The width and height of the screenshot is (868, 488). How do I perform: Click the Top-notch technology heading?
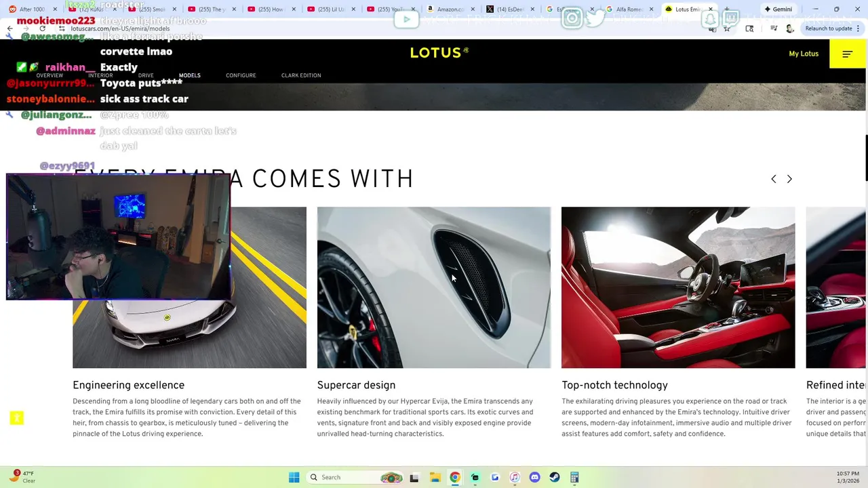[x=614, y=385]
